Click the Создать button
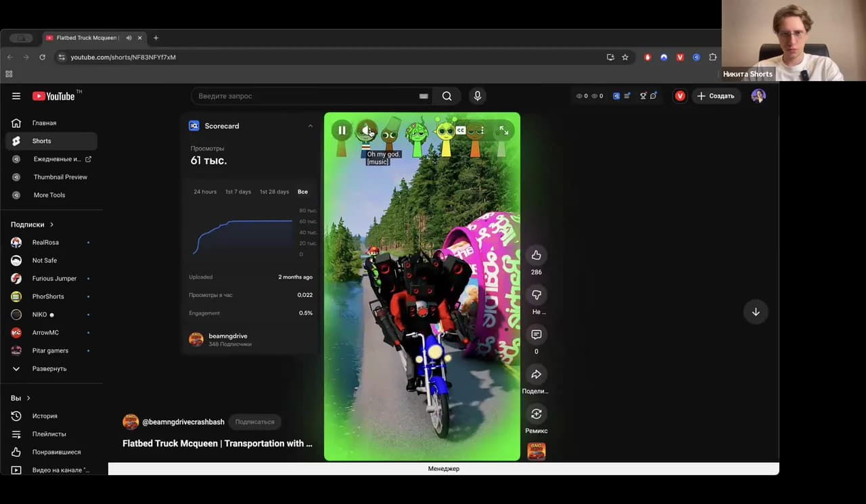The height and width of the screenshot is (504, 866). click(716, 96)
